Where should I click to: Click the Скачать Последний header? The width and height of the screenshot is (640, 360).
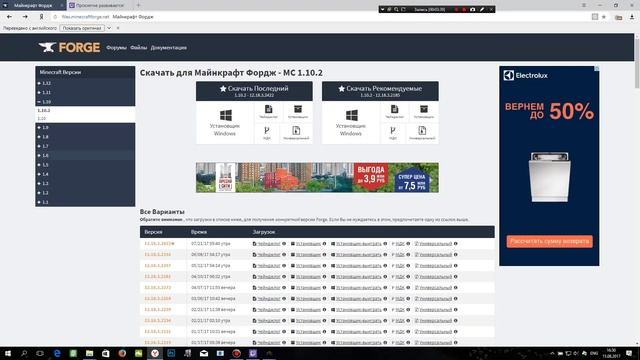pos(254,91)
